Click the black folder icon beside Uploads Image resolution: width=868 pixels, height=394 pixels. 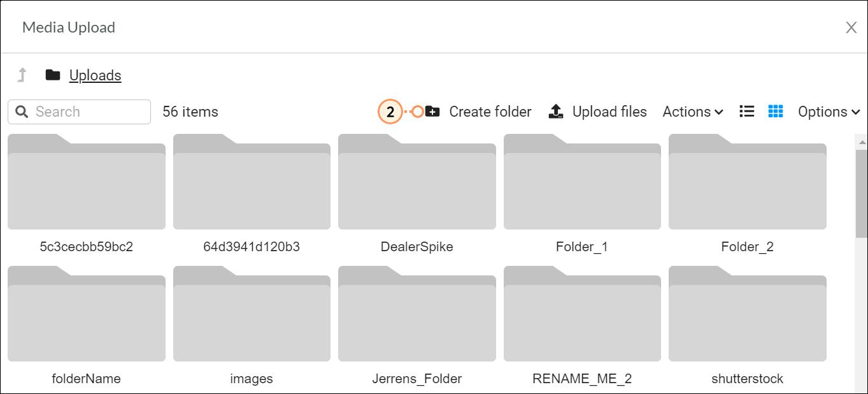(53, 75)
